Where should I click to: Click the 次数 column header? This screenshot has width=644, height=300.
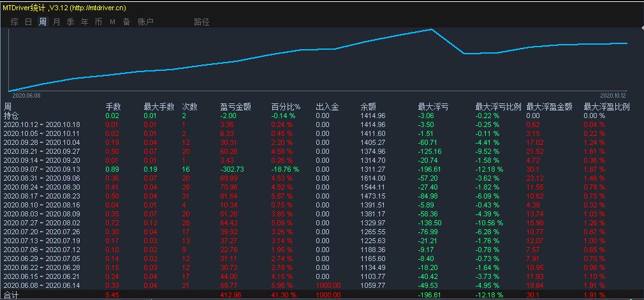click(190, 107)
